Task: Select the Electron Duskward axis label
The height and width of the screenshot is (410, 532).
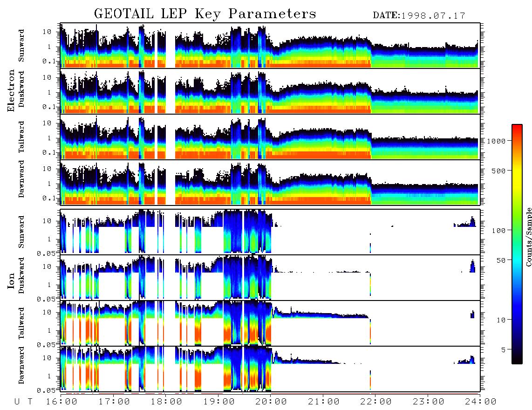Action: (21, 89)
